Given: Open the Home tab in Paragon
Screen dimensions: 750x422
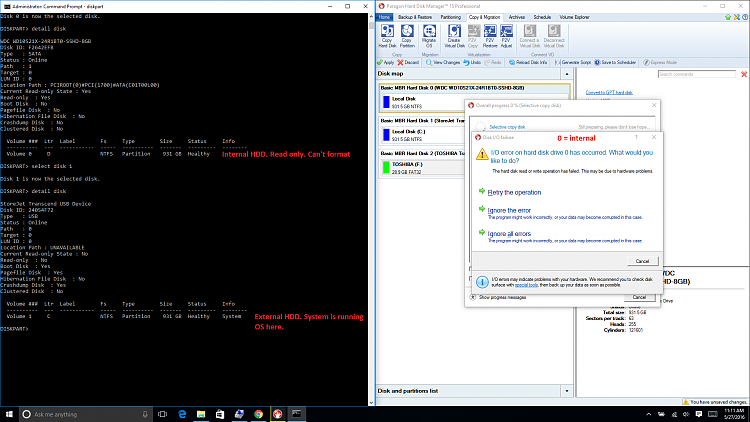Looking at the screenshot, I should tap(384, 17).
